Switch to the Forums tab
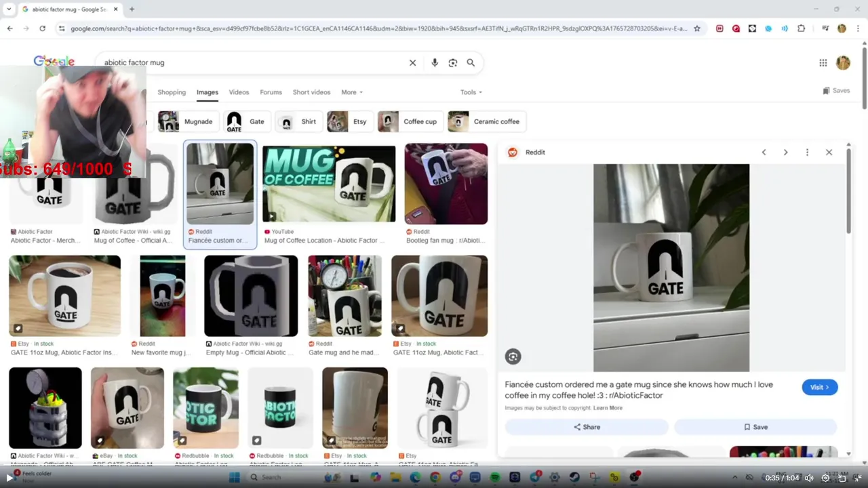The width and height of the screenshot is (868, 488). (271, 92)
